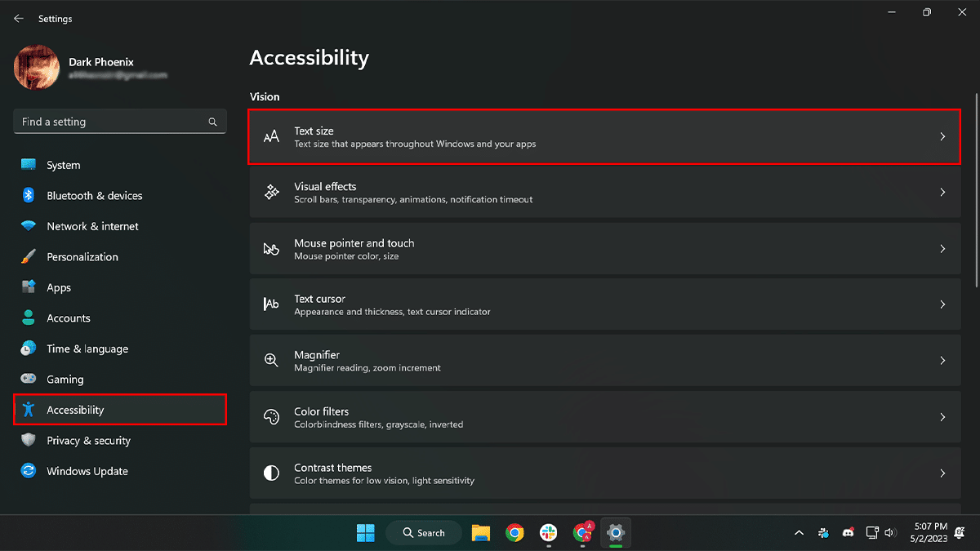Click the Network & internet Wi-Fi icon
This screenshot has height=551, width=980.
[29, 226]
